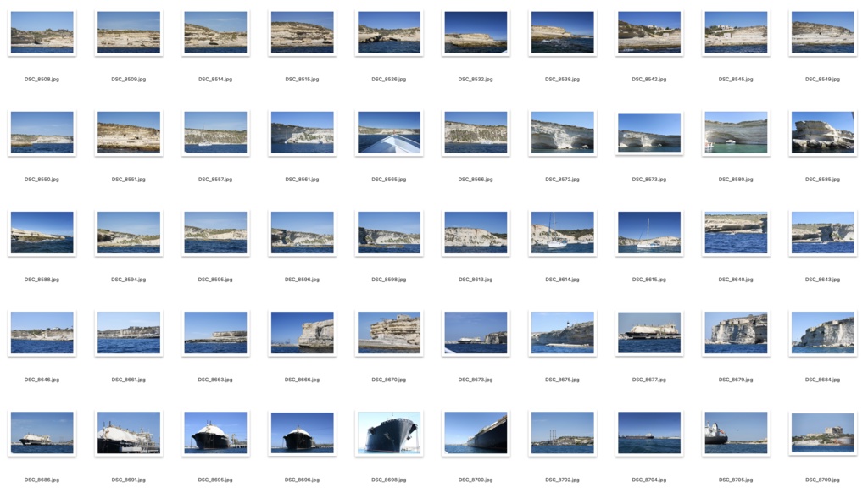Click the DSC_8550.jpg thumbnail
Viewport: 868px width, 488px height.
click(42, 133)
